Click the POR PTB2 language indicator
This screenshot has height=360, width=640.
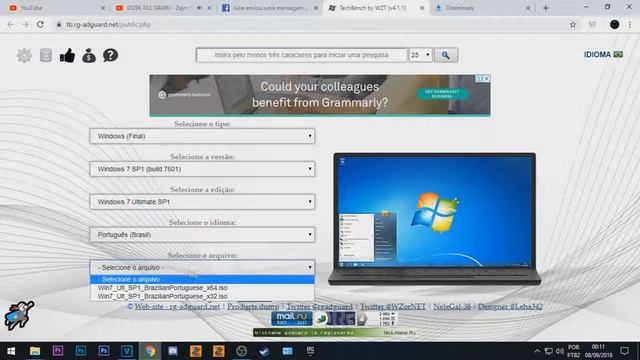[x=573, y=351]
